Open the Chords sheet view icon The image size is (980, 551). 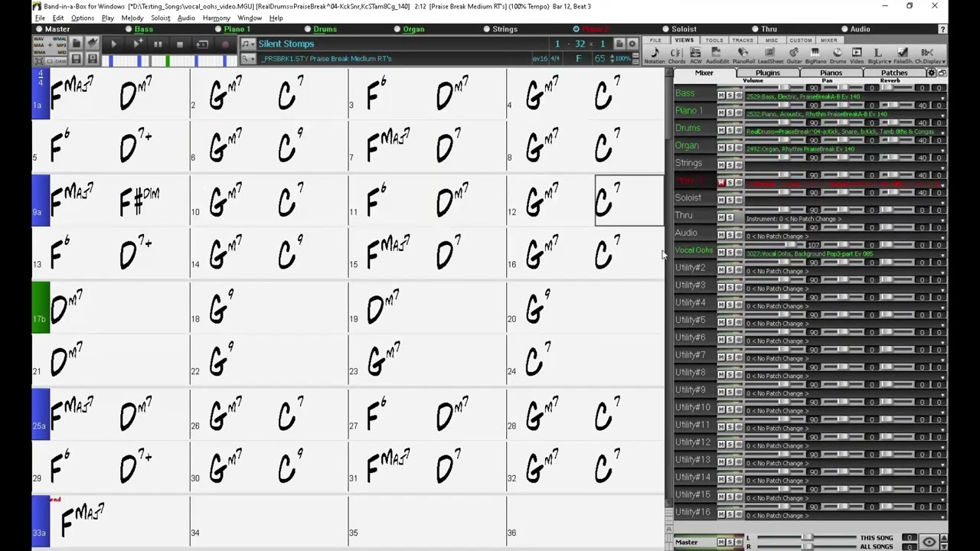[x=677, y=55]
